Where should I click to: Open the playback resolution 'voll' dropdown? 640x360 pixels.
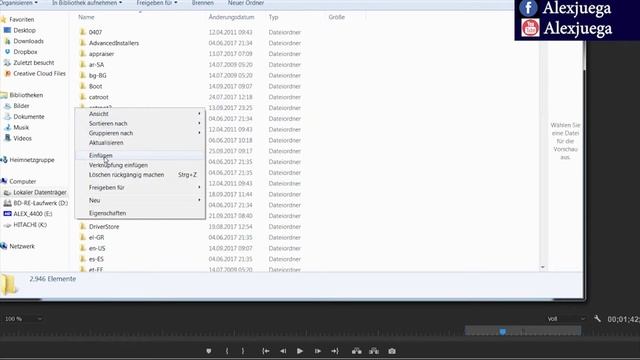click(x=566, y=318)
